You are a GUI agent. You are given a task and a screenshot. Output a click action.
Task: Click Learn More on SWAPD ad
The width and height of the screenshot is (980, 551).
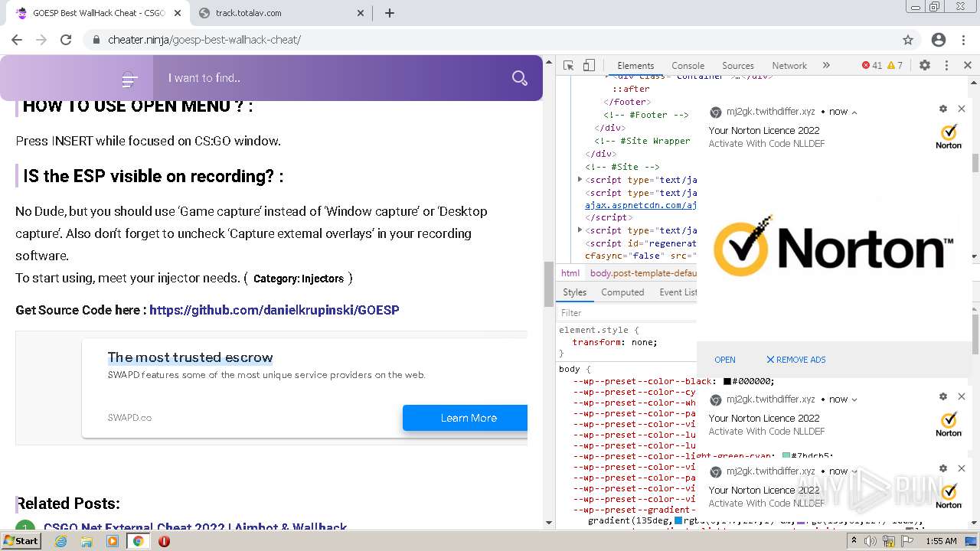click(465, 418)
